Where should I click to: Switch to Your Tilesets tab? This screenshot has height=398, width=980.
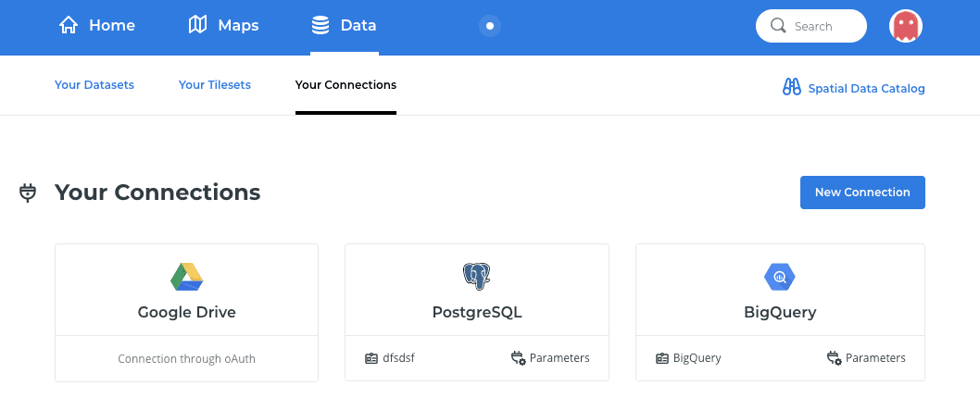click(214, 85)
